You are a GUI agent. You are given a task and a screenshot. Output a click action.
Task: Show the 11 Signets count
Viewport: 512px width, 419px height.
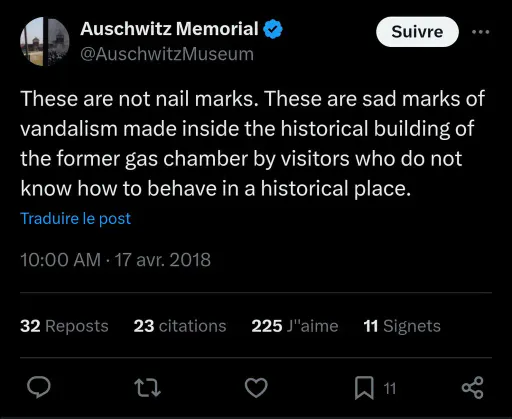tap(402, 326)
